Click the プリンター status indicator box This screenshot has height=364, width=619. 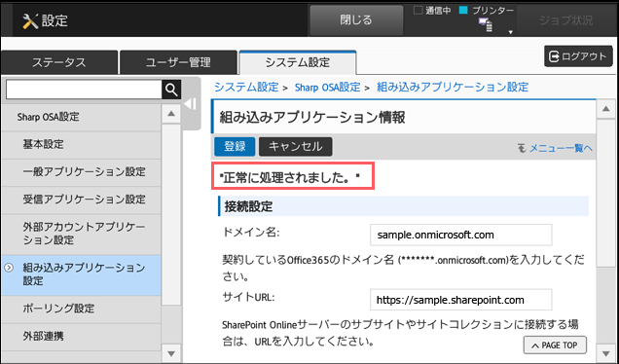point(463,11)
